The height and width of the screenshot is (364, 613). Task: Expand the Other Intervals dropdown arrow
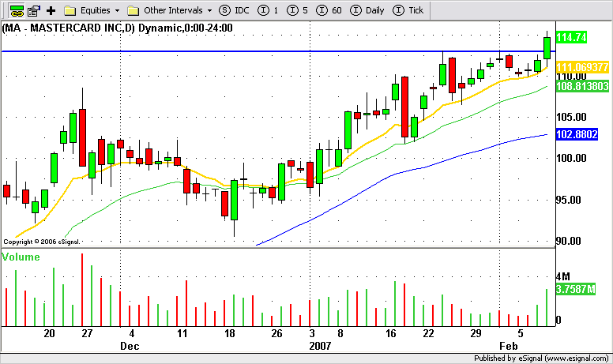click(x=209, y=11)
